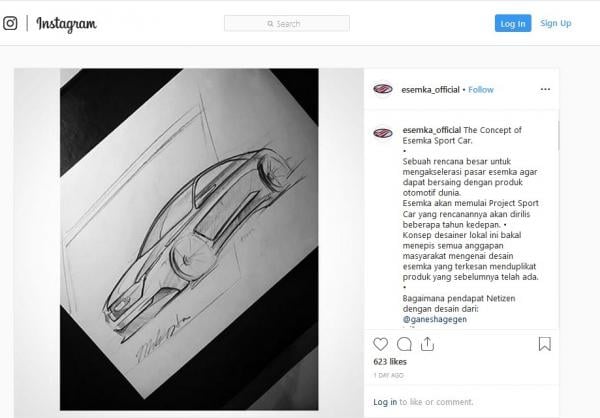Focus the Search input field
The height and width of the screenshot is (418, 600).
point(287,24)
